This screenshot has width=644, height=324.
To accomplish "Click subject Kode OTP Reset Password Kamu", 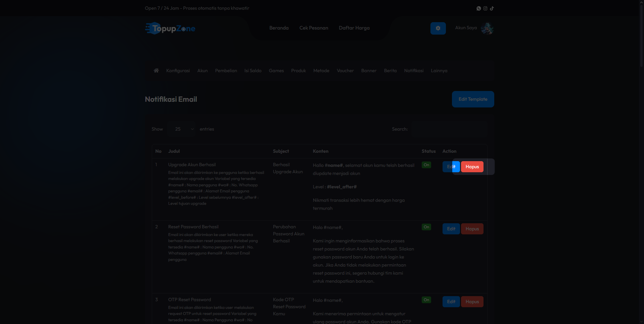I will [289, 307].
